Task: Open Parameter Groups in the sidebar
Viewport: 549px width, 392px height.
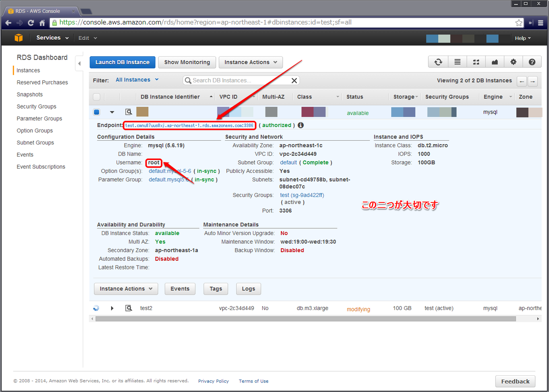Action: [39, 118]
